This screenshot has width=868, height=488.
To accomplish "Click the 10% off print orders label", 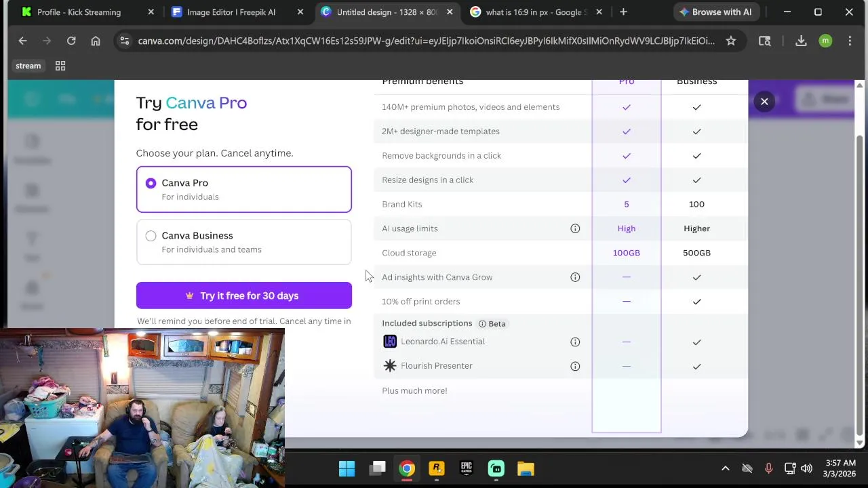I will [x=420, y=302].
